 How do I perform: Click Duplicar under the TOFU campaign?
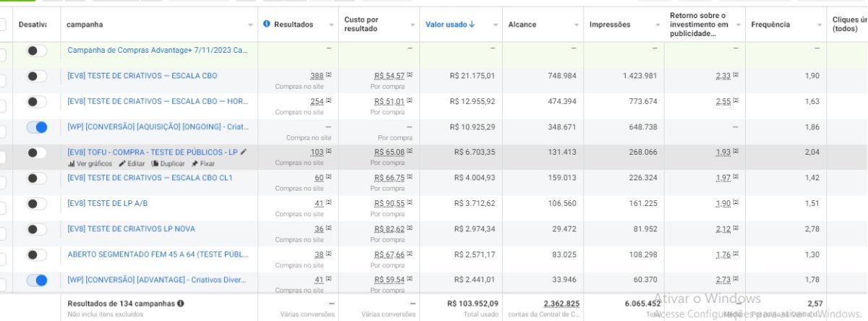(x=168, y=163)
